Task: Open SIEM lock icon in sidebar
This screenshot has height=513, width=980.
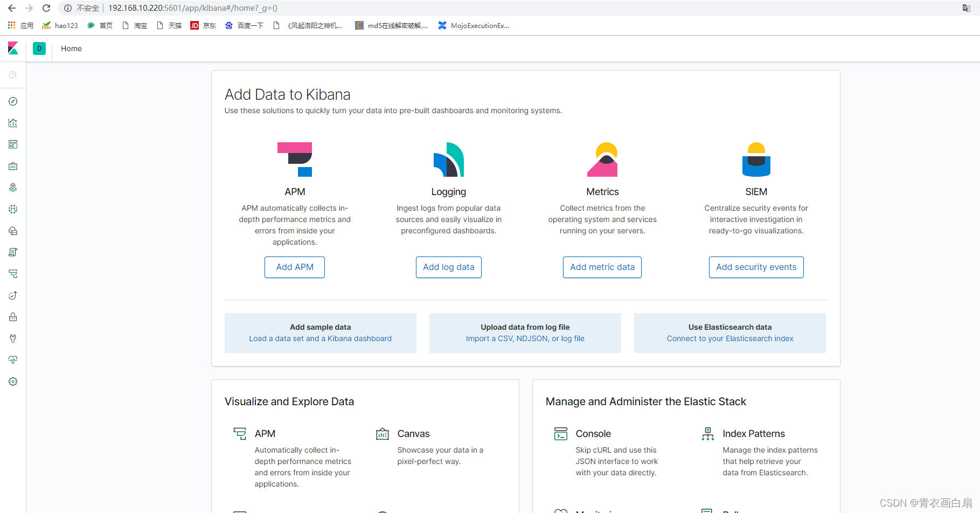Action: point(13,317)
